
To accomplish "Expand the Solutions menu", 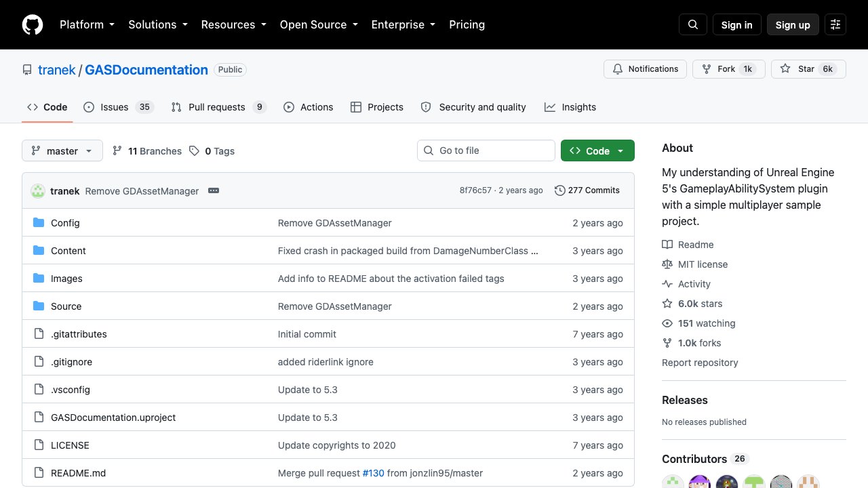I will (157, 24).
